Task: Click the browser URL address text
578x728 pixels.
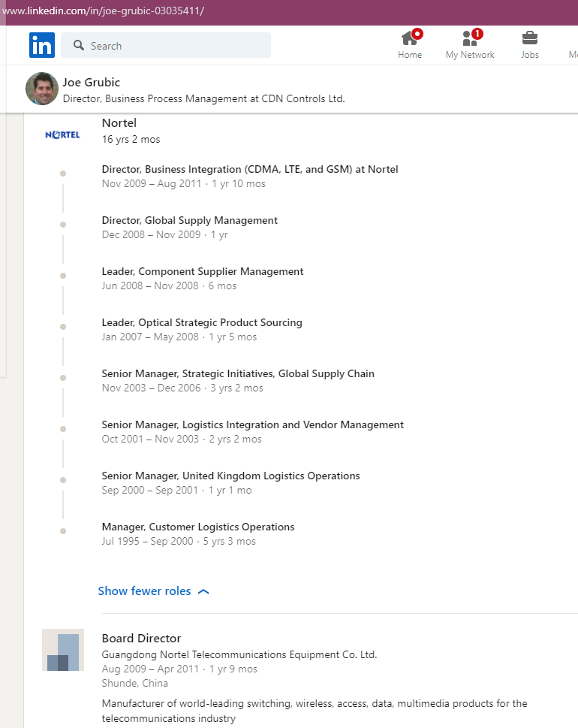Action: point(103,11)
